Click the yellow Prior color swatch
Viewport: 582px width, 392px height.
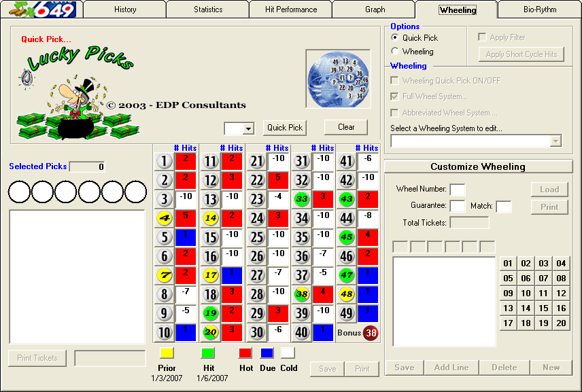pyautogui.click(x=167, y=353)
